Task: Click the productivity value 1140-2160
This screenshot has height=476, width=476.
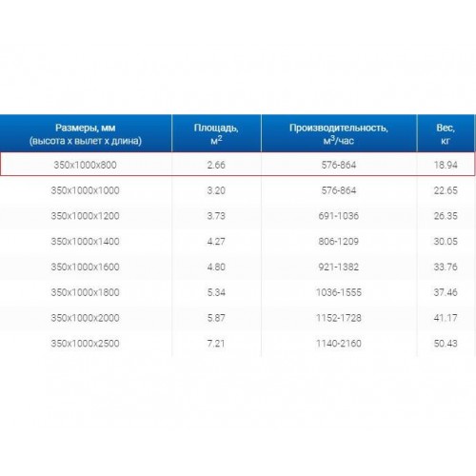Action: [339, 343]
